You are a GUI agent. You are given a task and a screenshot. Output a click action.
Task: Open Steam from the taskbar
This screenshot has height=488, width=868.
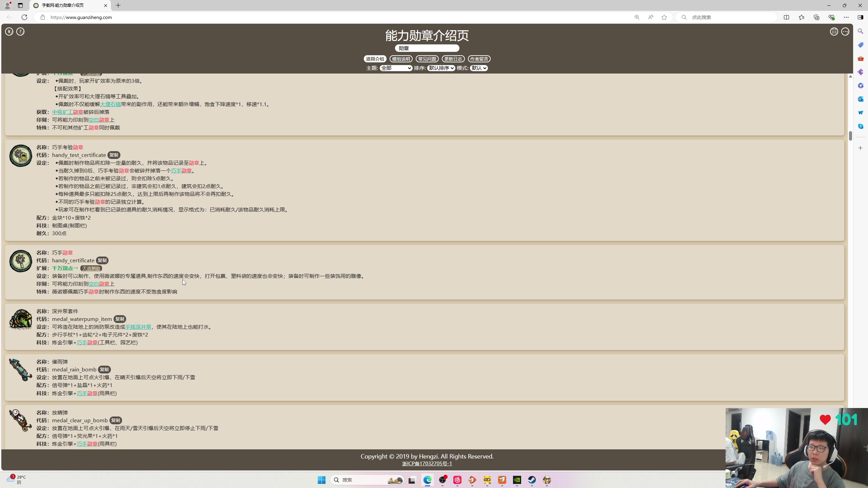click(532, 480)
